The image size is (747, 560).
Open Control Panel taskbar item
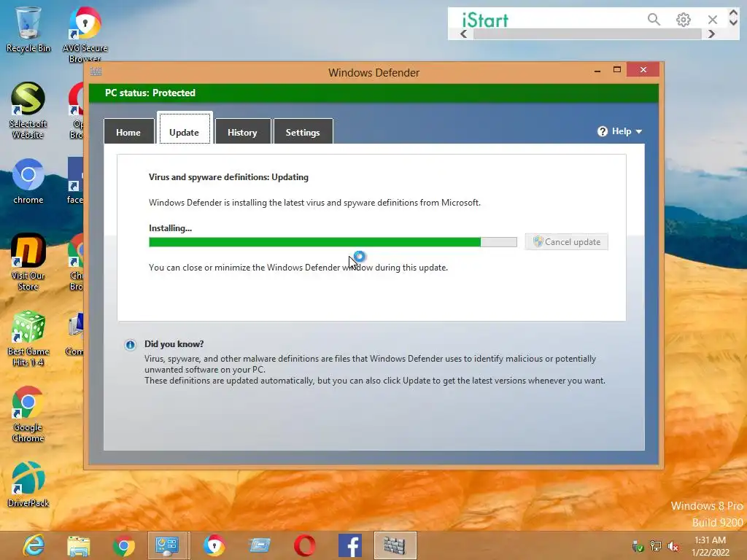pyautogui.click(x=168, y=545)
